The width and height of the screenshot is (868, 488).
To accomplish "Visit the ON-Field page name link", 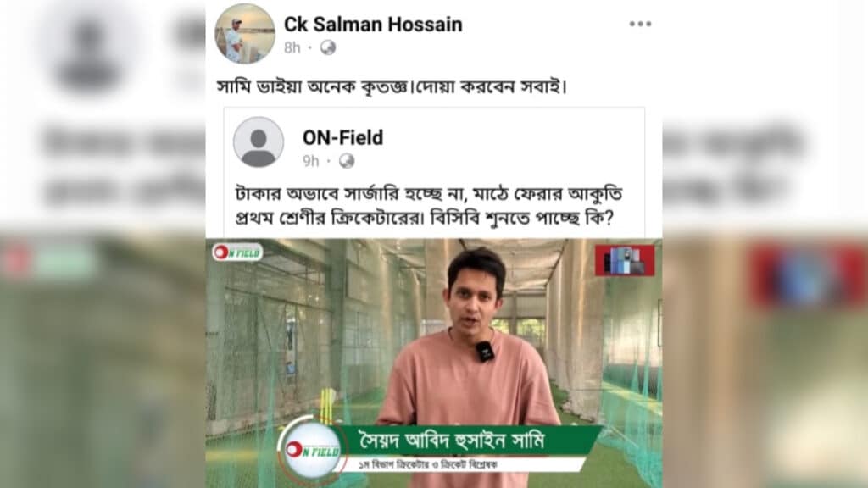I will [342, 137].
